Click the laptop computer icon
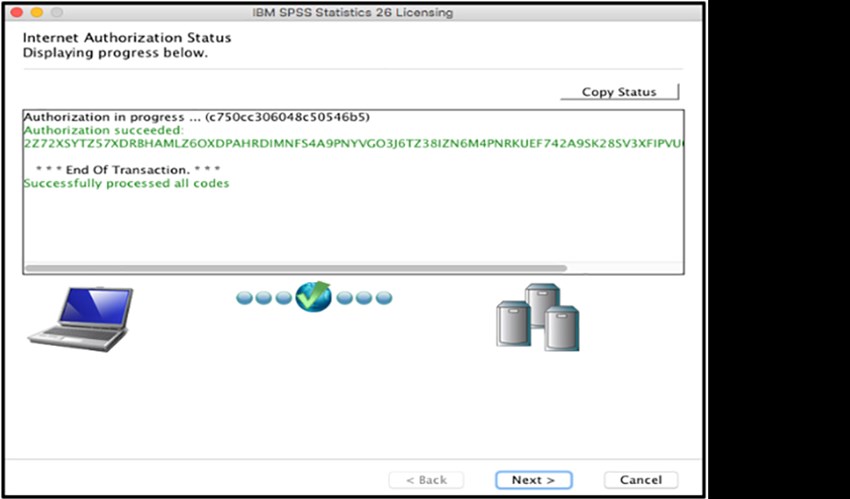This screenshot has width=850, height=499. pos(80,319)
